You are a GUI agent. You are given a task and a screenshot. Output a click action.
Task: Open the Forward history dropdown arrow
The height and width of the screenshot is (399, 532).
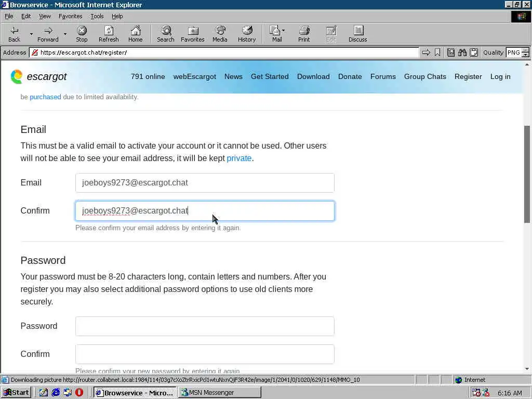[65, 34]
